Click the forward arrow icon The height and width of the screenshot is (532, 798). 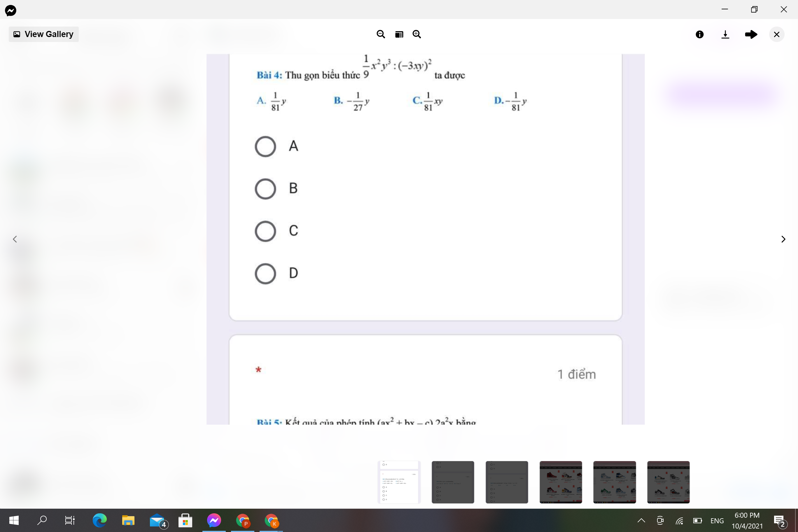(751, 34)
